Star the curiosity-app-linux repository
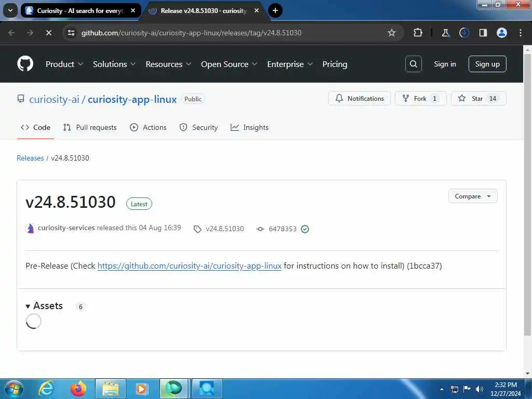The image size is (532, 399). pyautogui.click(x=478, y=98)
